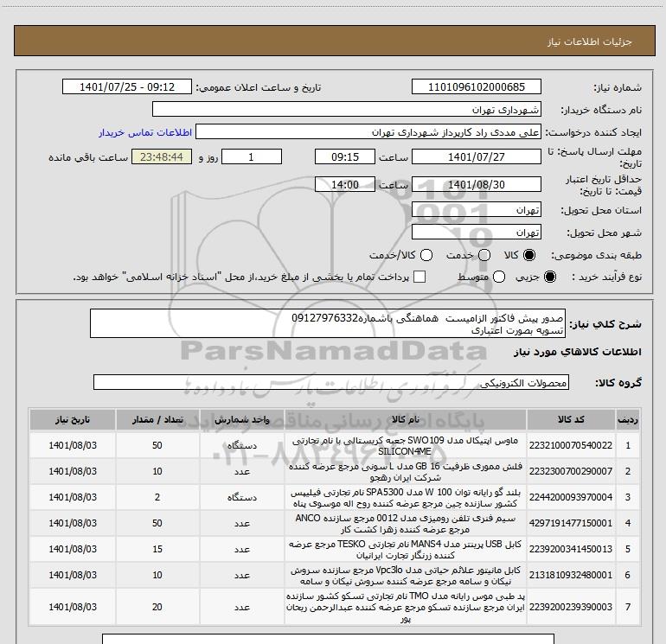
Task: Click the Vpc3lo monitor cable item name
Action: point(405,575)
